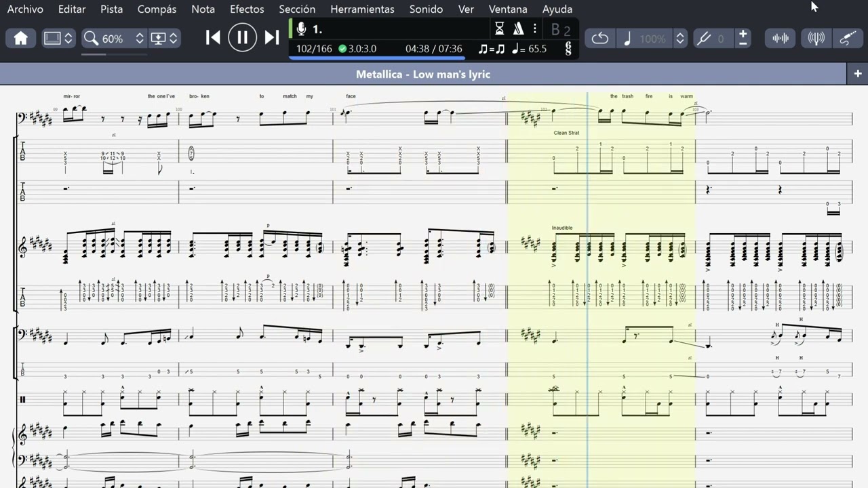Click the 'Clean Strat' label in the score

(566, 133)
